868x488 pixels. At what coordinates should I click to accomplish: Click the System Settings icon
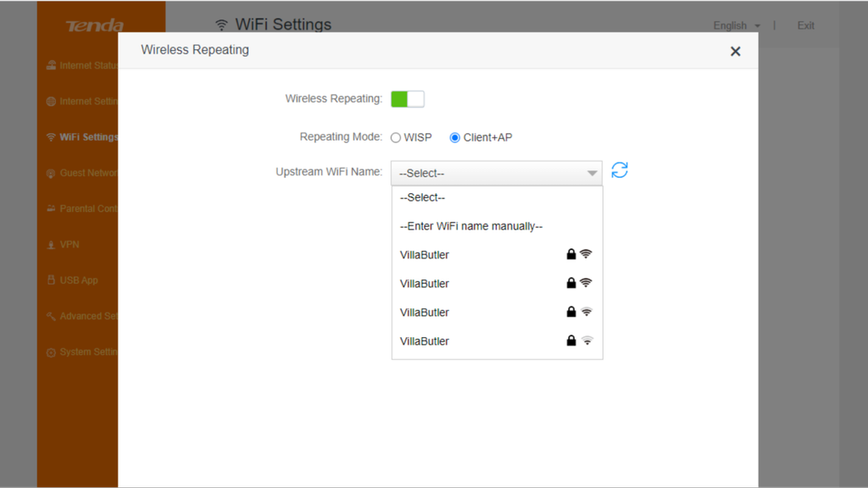click(x=51, y=352)
